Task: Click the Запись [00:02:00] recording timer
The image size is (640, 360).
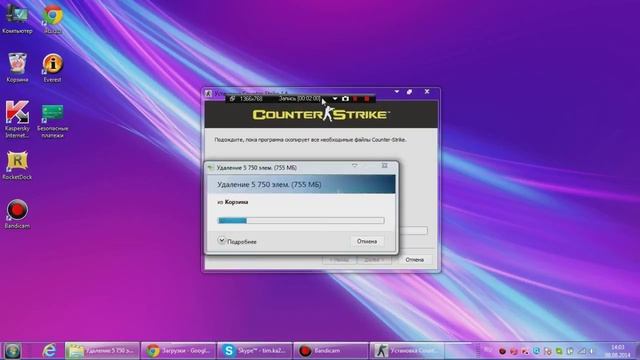Action: pos(300,99)
